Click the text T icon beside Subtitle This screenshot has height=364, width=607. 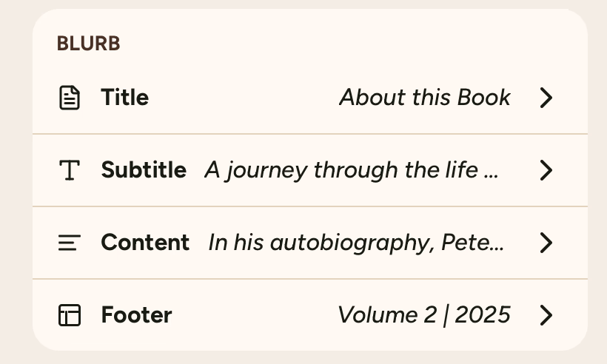coord(69,170)
